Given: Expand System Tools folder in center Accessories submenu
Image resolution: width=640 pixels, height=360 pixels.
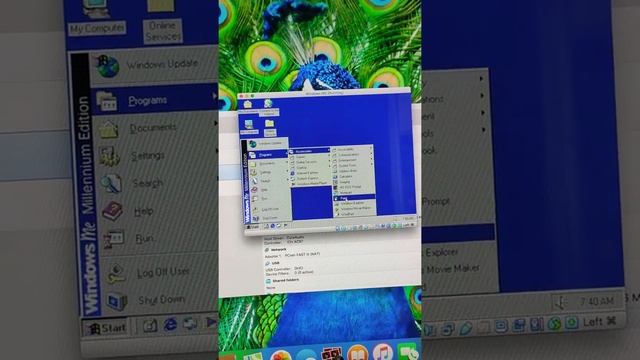Looking at the screenshot, I should [353, 165].
